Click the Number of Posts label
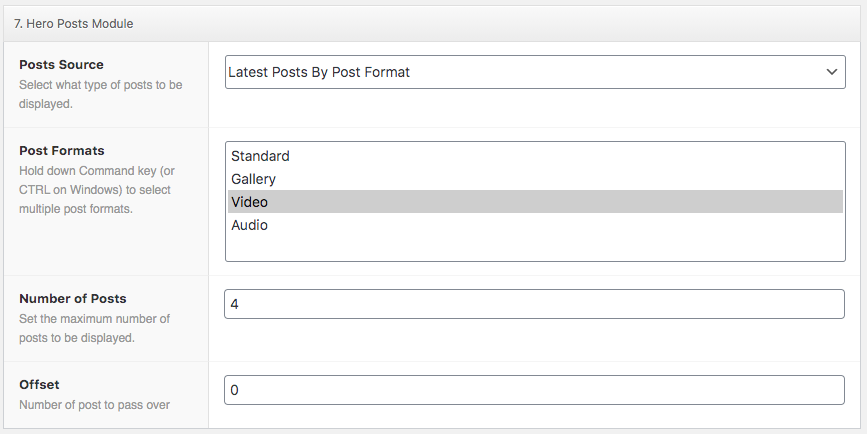 pyautogui.click(x=73, y=299)
